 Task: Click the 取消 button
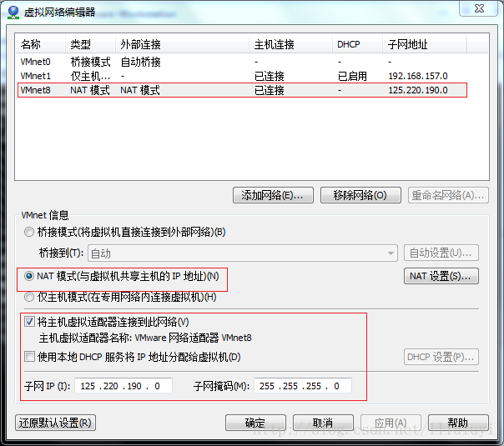323,423
